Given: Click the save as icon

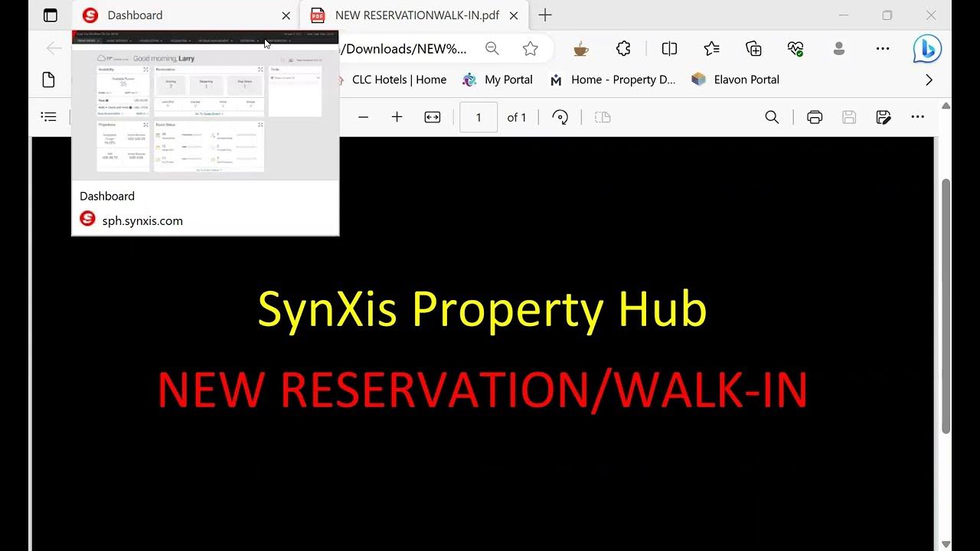Looking at the screenshot, I should click(884, 117).
